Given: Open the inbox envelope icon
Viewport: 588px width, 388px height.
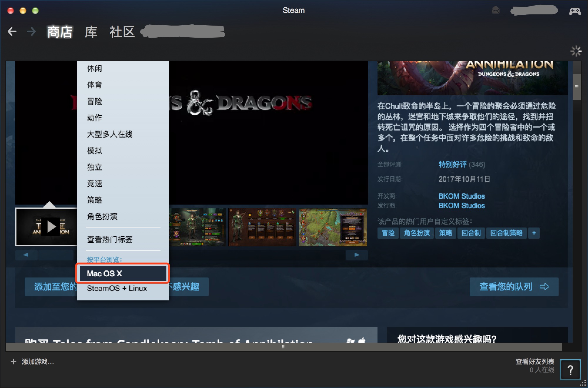Looking at the screenshot, I should (x=496, y=11).
